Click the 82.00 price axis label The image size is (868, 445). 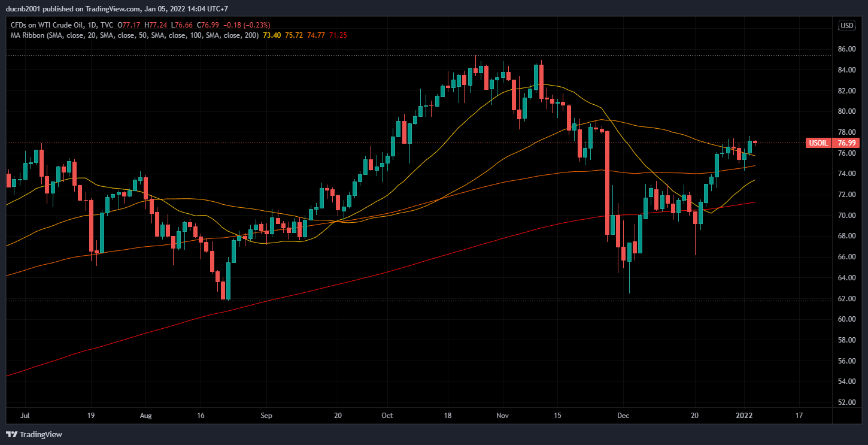(x=846, y=91)
